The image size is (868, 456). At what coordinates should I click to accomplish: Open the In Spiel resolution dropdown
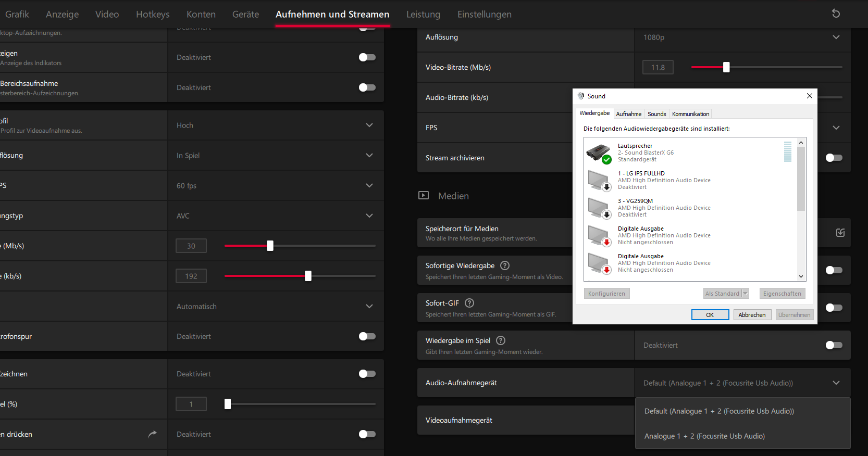[x=276, y=155]
